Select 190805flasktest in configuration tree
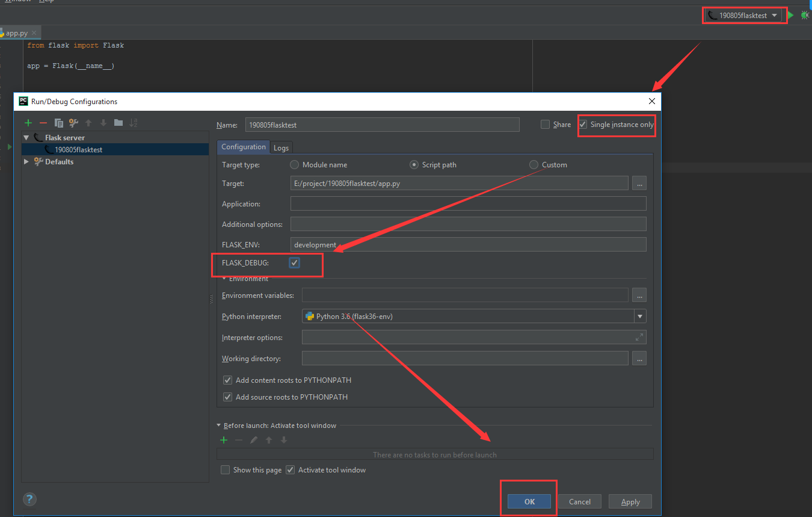This screenshot has height=517, width=812. [x=79, y=150]
